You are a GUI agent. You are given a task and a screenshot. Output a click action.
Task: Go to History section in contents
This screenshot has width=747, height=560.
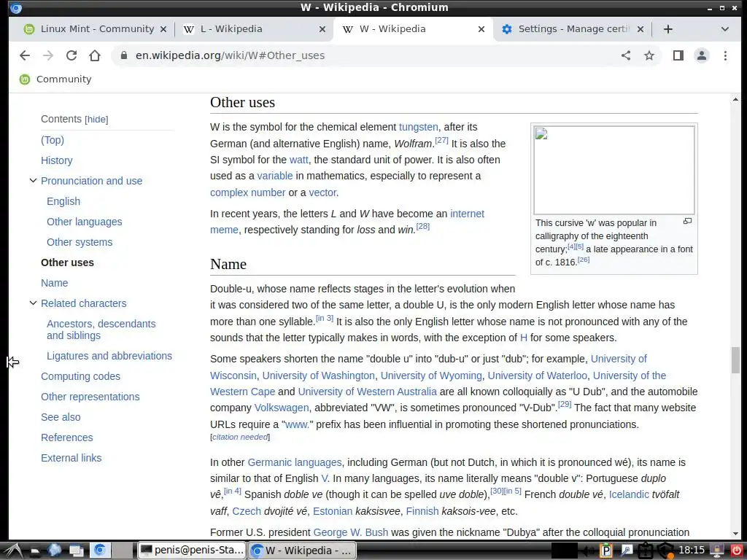[x=57, y=160]
